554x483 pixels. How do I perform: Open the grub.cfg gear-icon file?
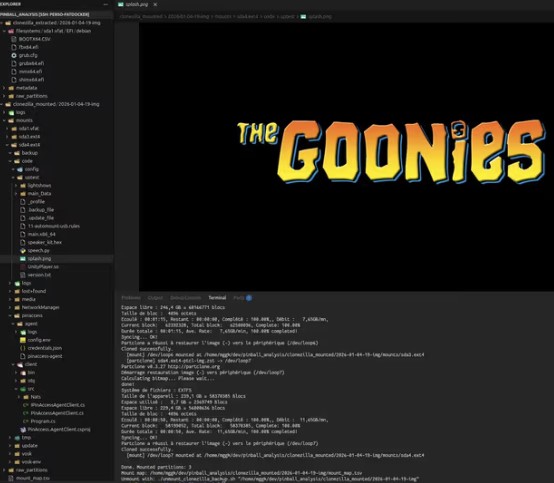(x=28, y=55)
